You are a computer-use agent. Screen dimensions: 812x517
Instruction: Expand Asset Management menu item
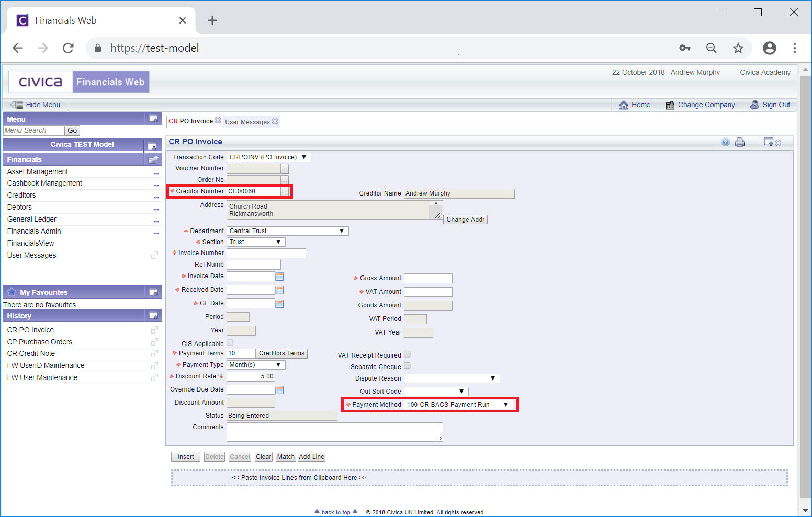(156, 173)
